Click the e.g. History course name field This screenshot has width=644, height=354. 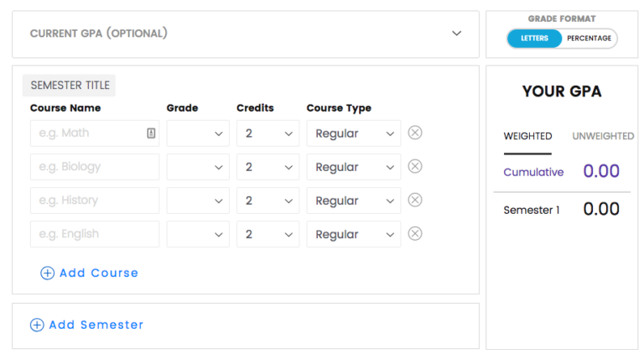(95, 200)
